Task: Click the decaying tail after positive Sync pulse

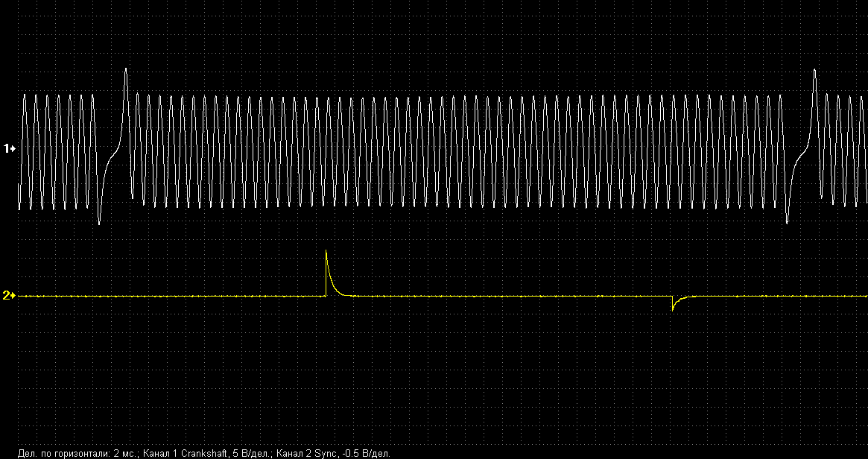Action: click(337, 291)
